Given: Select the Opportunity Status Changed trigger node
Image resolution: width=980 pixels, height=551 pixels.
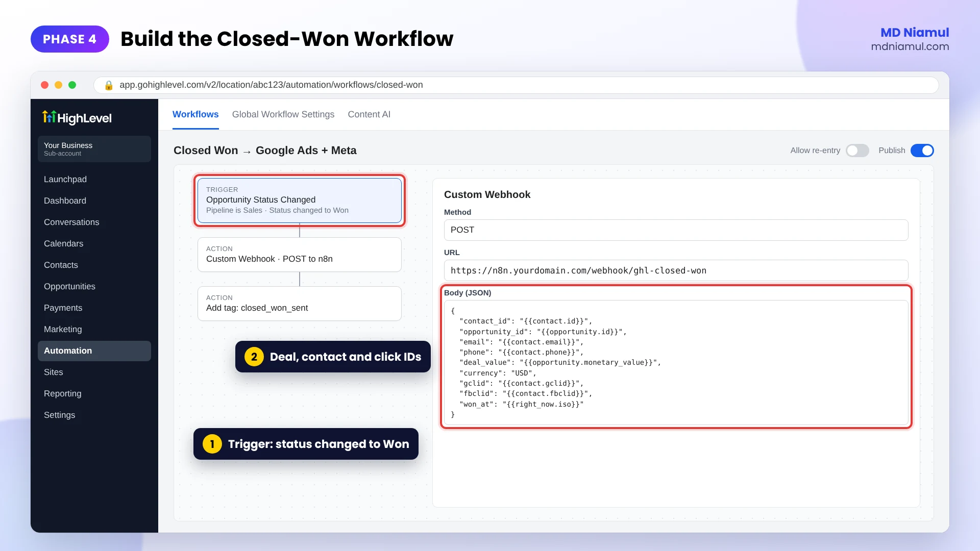Looking at the screenshot, I should [300, 200].
